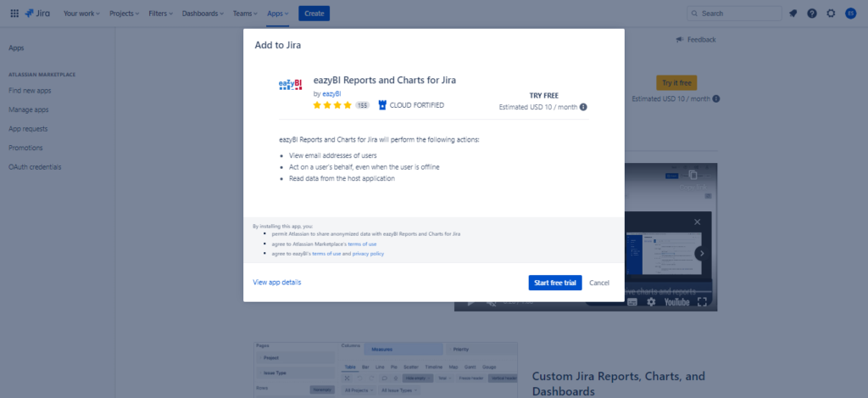
Task: Click the star rating in the dialog
Action: tap(332, 104)
